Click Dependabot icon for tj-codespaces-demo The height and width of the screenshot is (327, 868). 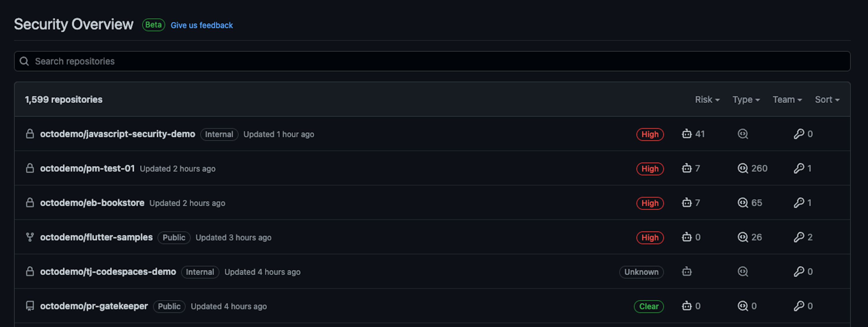tap(686, 272)
